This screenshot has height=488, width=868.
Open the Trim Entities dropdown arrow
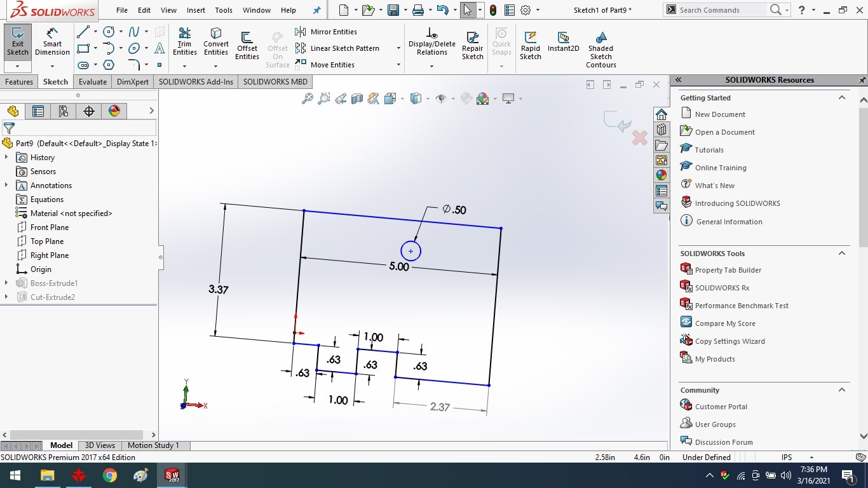[x=184, y=66]
